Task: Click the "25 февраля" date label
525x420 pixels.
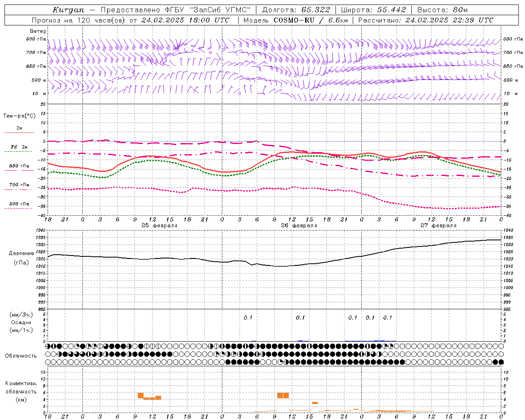Action: click(x=160, y=226)
